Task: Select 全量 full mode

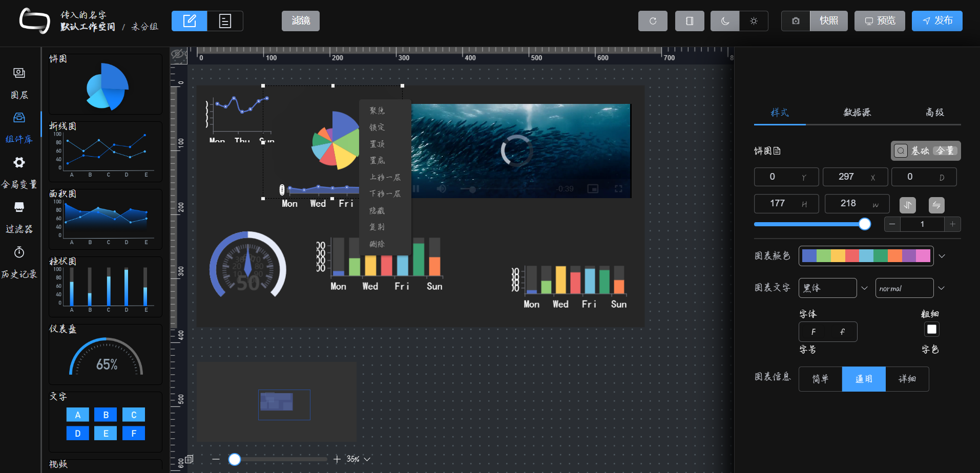Action: 945,150
